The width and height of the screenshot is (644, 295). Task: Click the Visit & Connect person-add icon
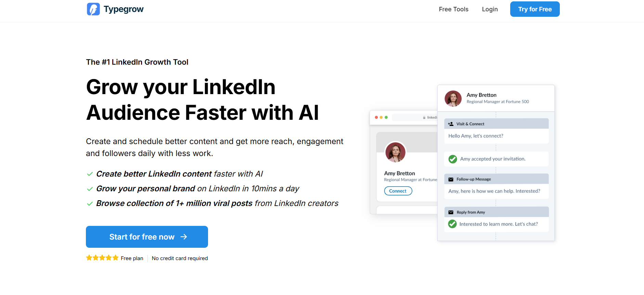click(451, 124)
